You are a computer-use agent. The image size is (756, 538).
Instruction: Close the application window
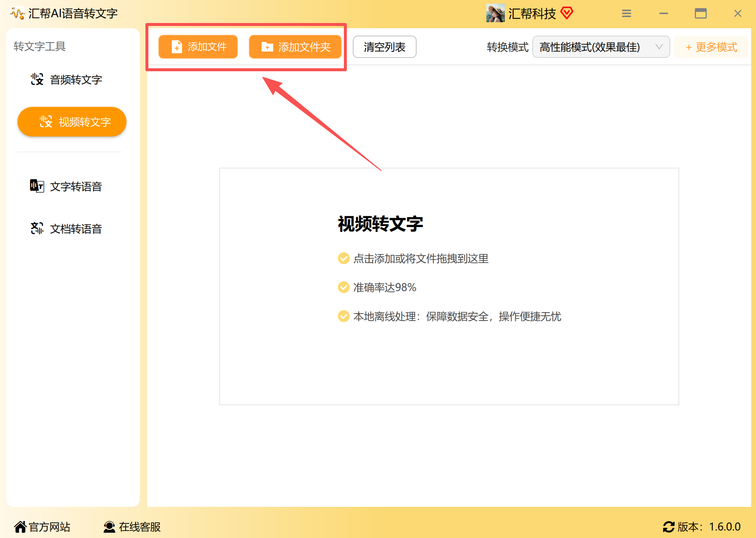[x=738, y=14]
